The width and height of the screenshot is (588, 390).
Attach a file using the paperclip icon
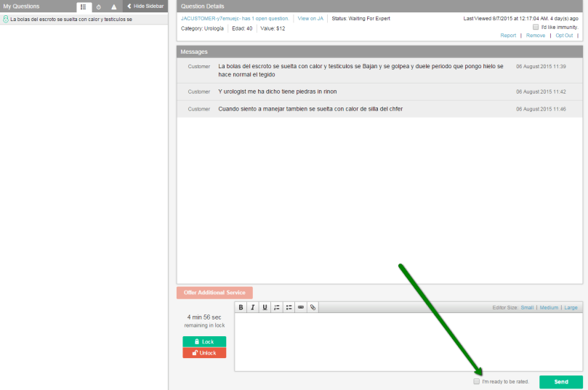pos(313,307)
